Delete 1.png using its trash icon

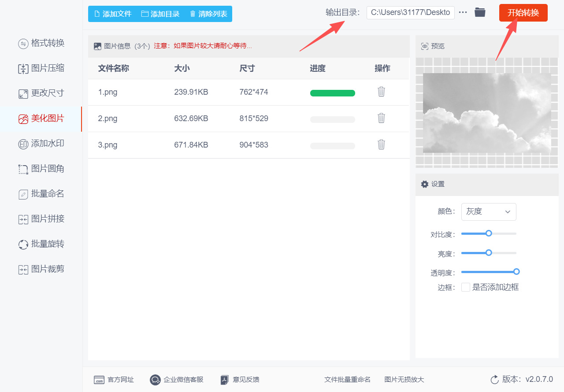click(382, 92)
